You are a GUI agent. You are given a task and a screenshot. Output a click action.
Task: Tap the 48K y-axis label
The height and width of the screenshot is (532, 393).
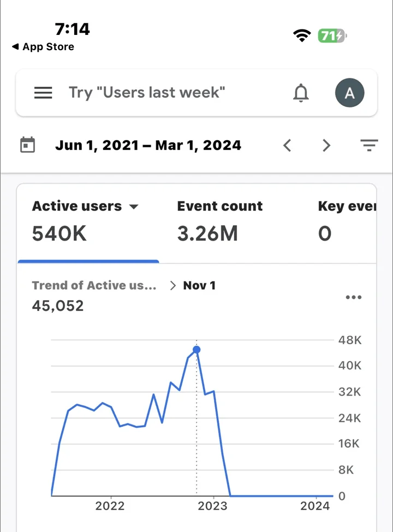[x=350, y=340]
